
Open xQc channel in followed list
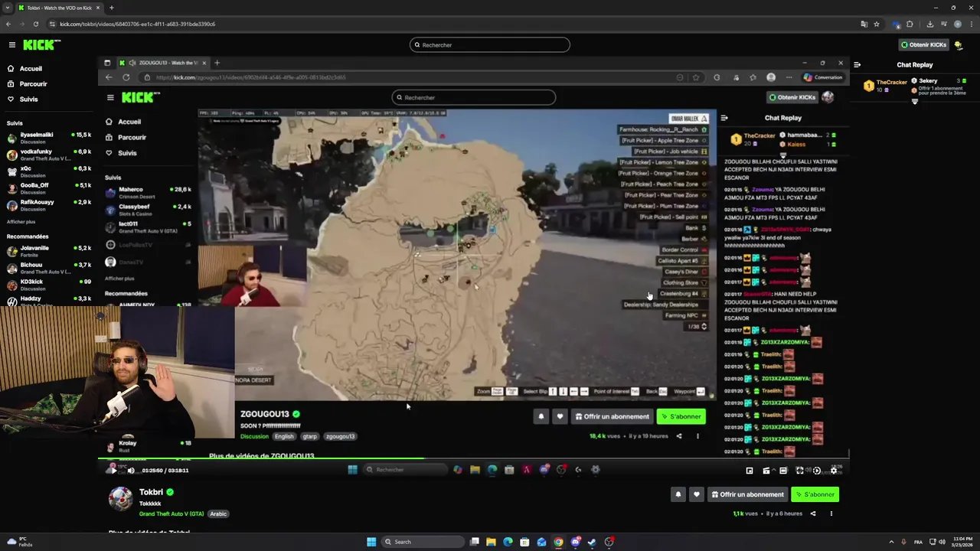pyautogui.click(x=49, y=171)
